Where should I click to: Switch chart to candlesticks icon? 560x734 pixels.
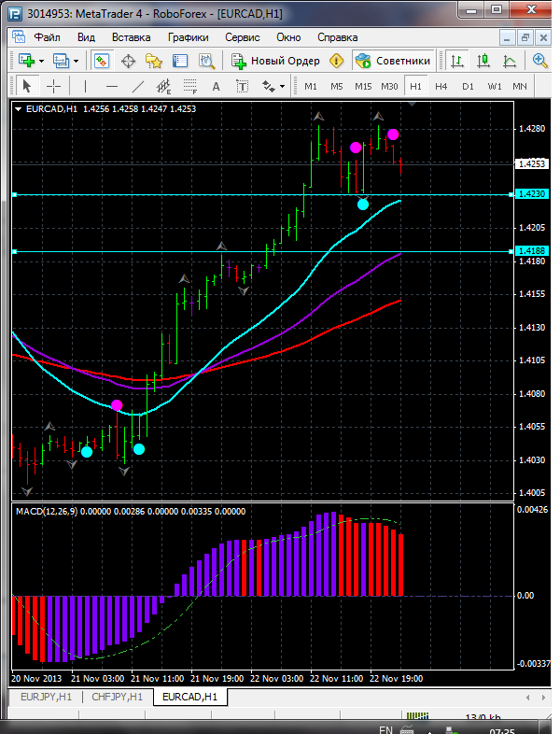click(x=483, y=61)
